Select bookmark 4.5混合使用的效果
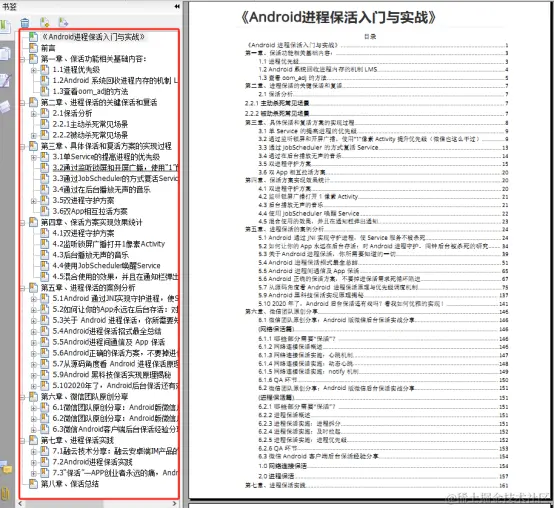Screen dimensions: 554x509 click(x=115, y=277)
